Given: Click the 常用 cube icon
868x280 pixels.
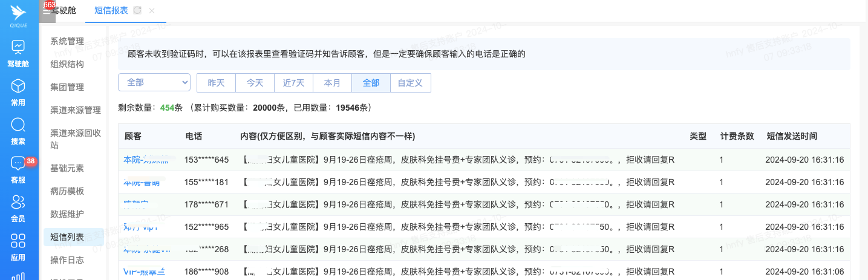Looking at the screenshot, I should (x=18, y=87).
